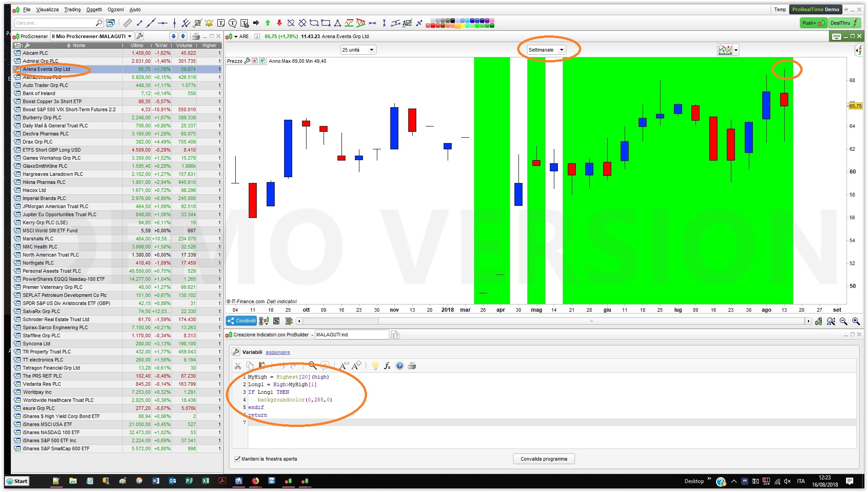The height and width of the screenshot is (492, 868).
Task: Select the ruler measurement tool
Action: coord(128,23)
